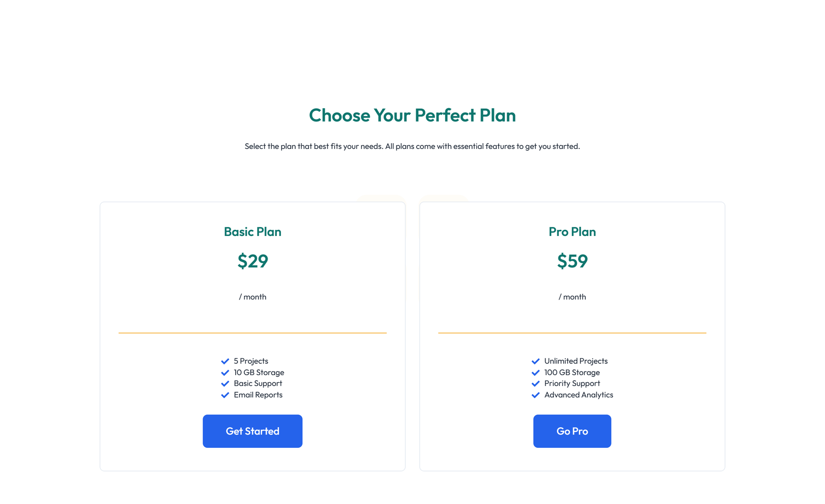Click the orange divider in Pro Plan card
The width and height of the screenshot is (825, 504).
click(x=572, y=333)
